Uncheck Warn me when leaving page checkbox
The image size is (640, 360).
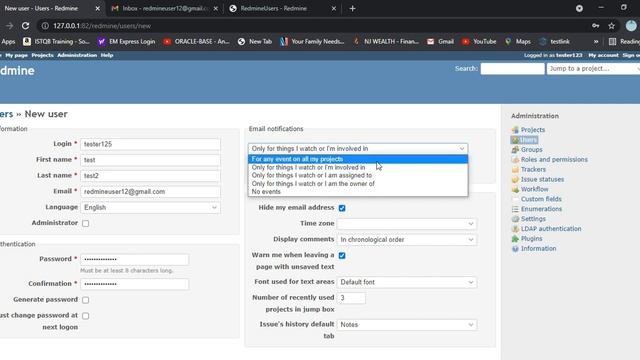click(342, 256)
